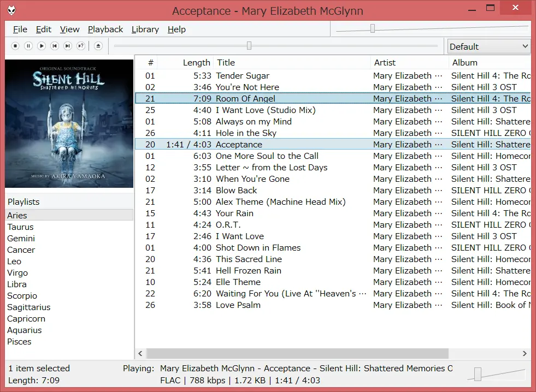Select the track "You're Not Here"
This screenshot has width=536, height=392.
(333, 87)
